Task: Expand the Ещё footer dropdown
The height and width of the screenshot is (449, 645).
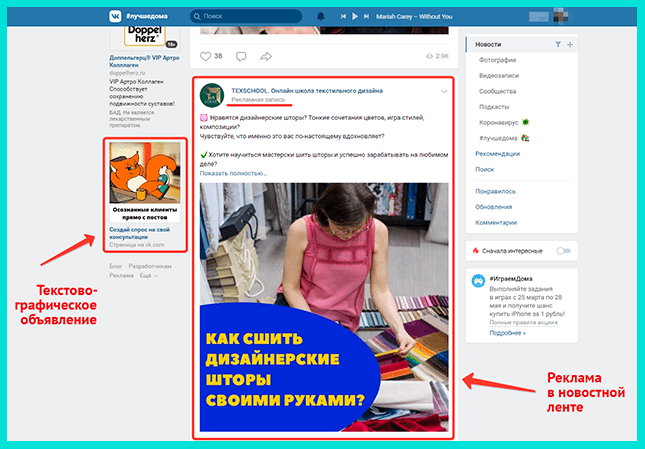Action: (x=148, y=275)
